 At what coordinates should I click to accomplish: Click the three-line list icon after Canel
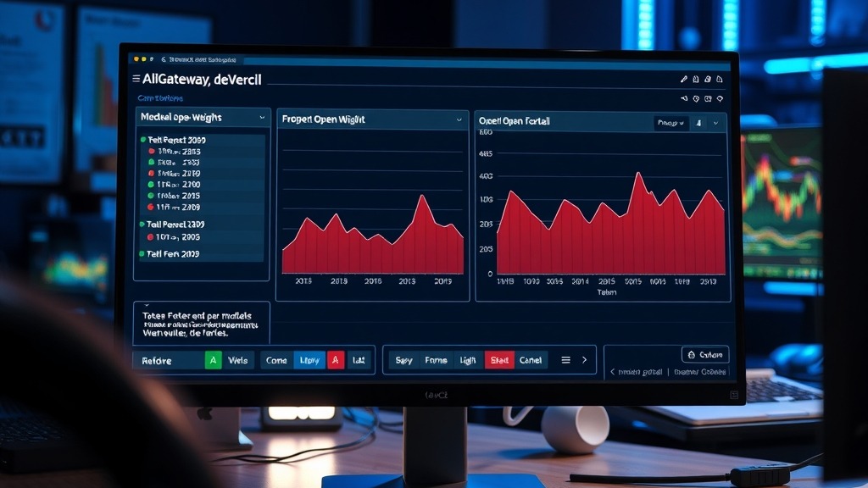(565, 360)
